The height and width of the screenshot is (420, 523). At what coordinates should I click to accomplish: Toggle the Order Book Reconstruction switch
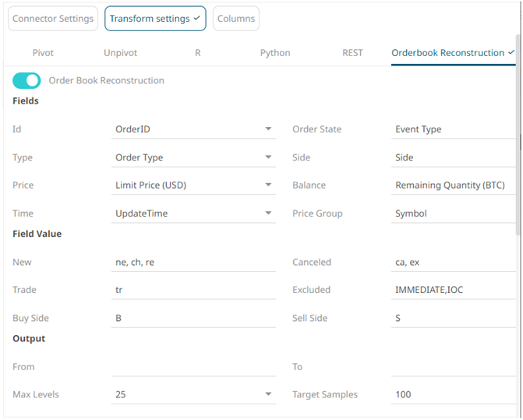(27, 80)
